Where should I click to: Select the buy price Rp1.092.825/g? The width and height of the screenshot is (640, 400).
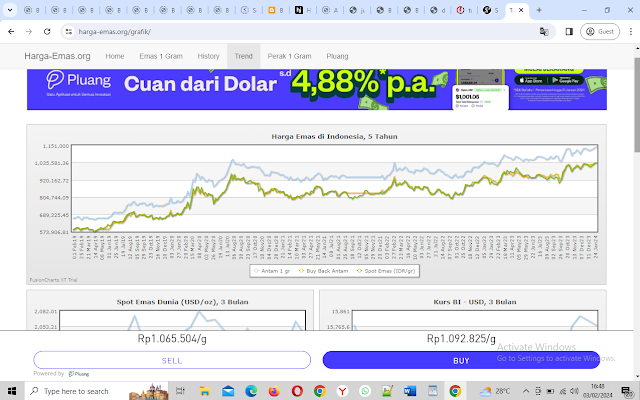coord(461,338)
